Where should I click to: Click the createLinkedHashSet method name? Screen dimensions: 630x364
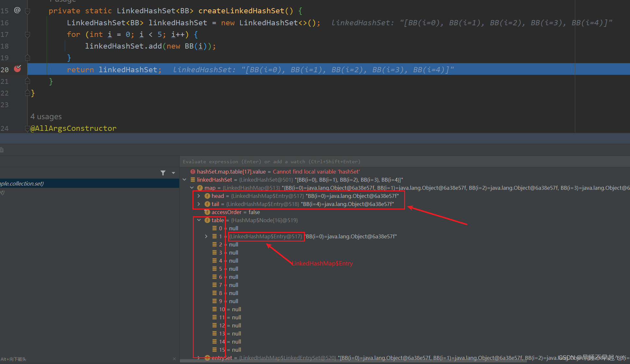(x=241, y=11)
